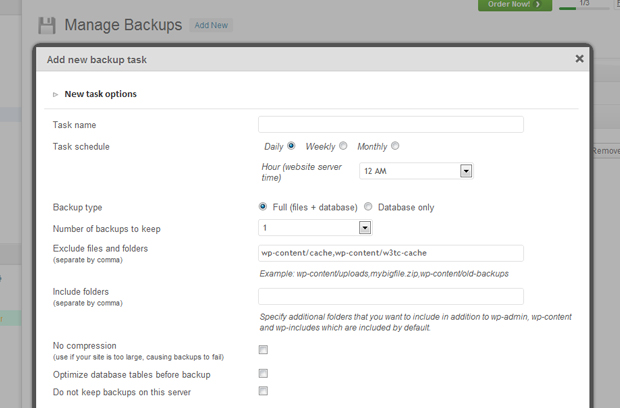Click the Task name input field
Image resolution: width=620 pixels, height=408 pixels.
[x=390, y=125]
